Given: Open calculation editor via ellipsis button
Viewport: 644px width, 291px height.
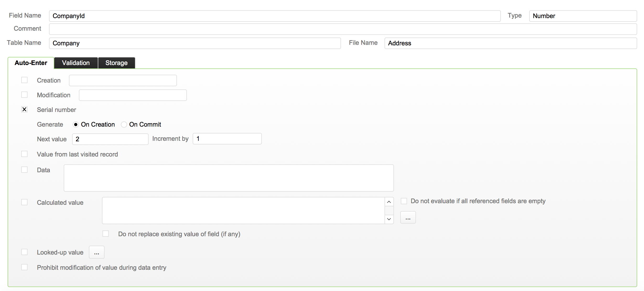Looking at the screenshot, I should (x=408, y=218).
